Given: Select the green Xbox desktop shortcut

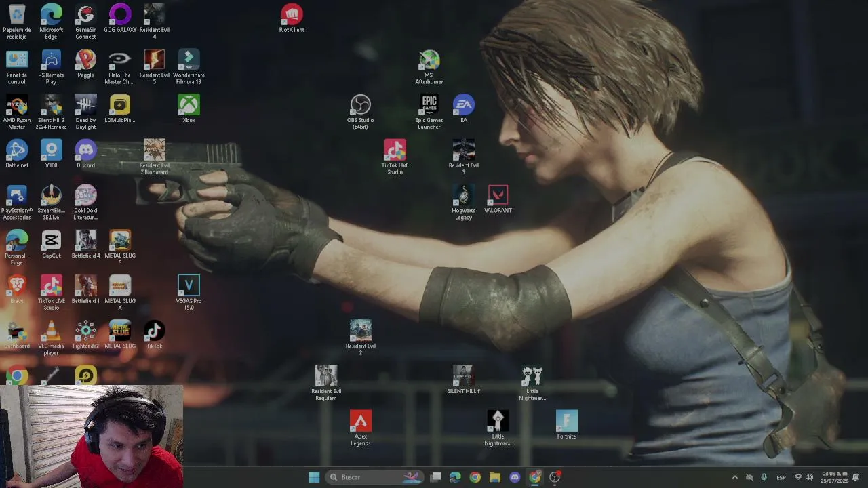Looking at the screenshot, I should (189, 109).
